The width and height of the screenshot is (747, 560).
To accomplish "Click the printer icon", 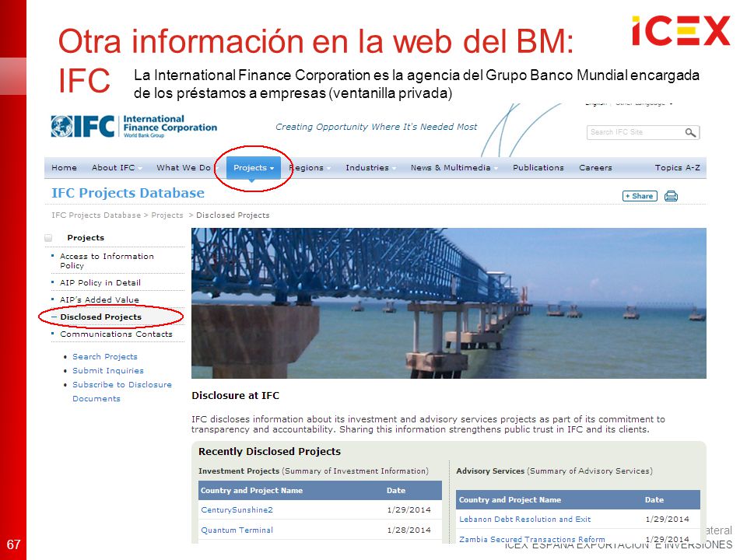I will click(671, 196).
